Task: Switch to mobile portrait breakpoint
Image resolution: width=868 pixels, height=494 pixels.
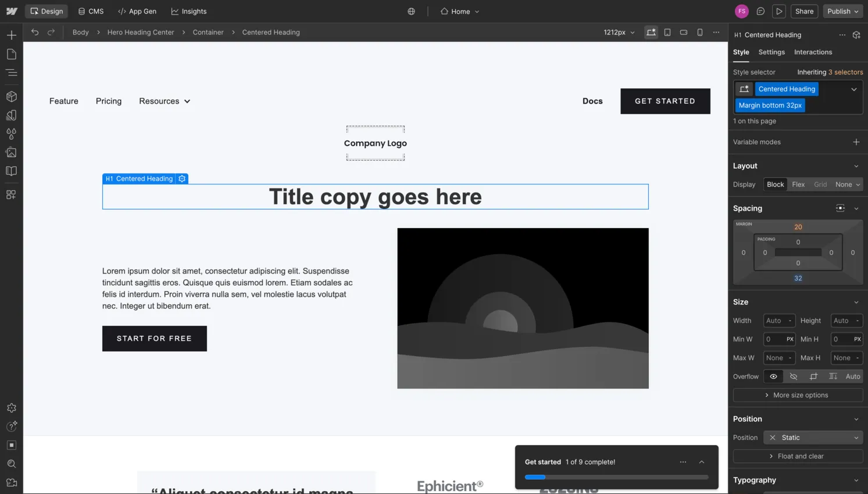Action: 699,32
